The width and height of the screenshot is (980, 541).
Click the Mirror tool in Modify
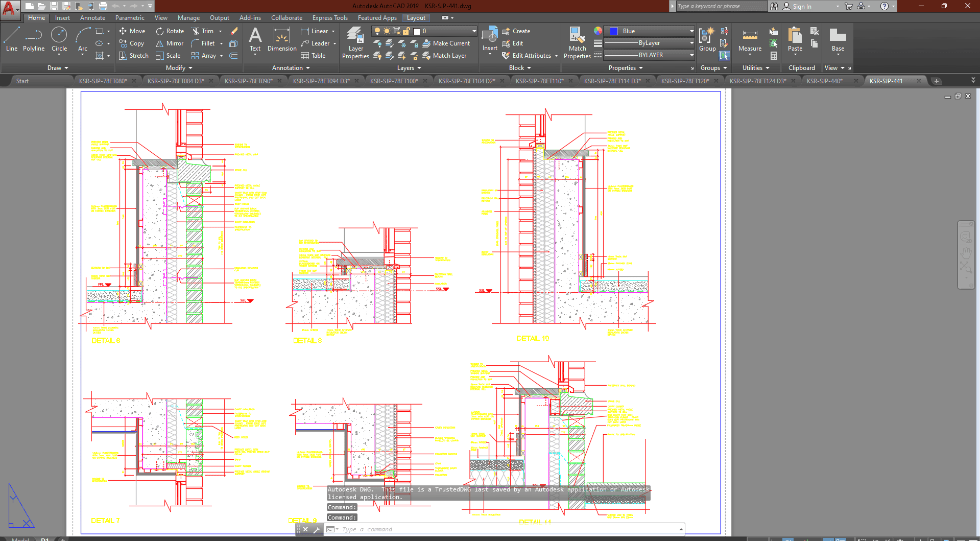[170, 43]
